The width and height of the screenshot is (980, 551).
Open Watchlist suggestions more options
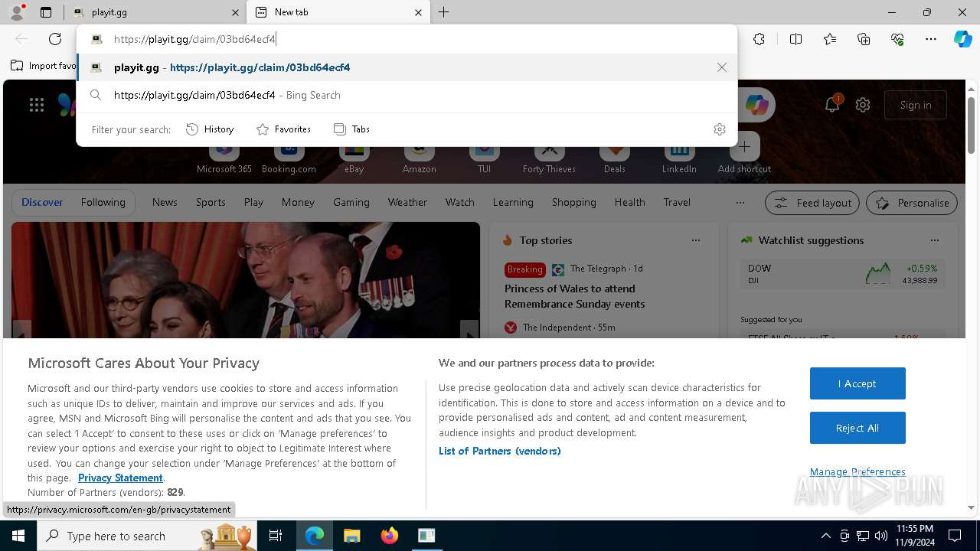pyautogui.click(x=935, y=240)
